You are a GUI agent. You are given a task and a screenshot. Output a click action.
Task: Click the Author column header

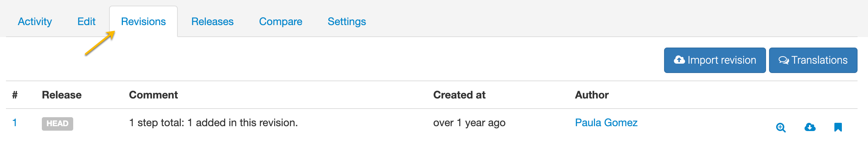592,95
